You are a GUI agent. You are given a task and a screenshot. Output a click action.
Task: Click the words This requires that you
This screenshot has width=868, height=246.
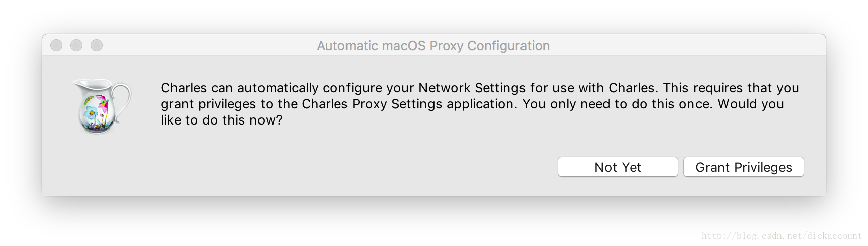coord(731,88)
